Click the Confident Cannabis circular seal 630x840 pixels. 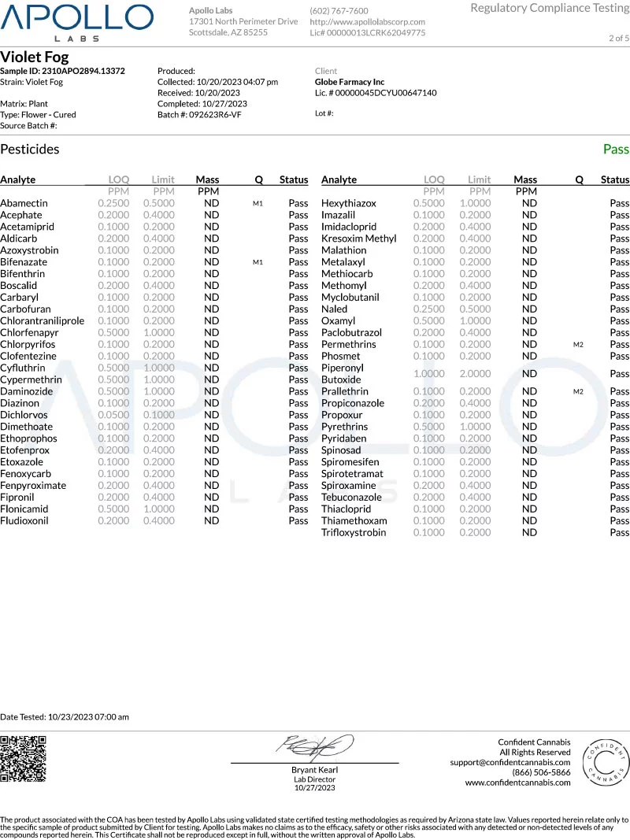pos(604,762)
